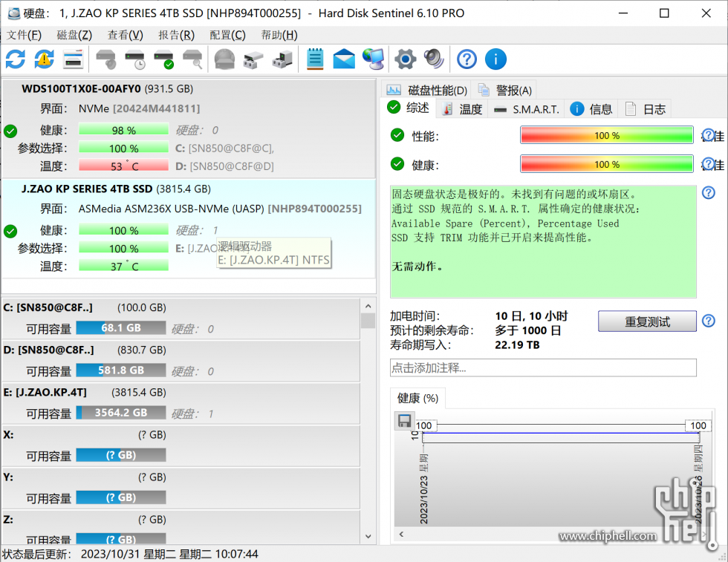The width and height of the screenshot is (728, 562).
Task: Open the 帮助(H) menu
Action: [x=279, y=36]
